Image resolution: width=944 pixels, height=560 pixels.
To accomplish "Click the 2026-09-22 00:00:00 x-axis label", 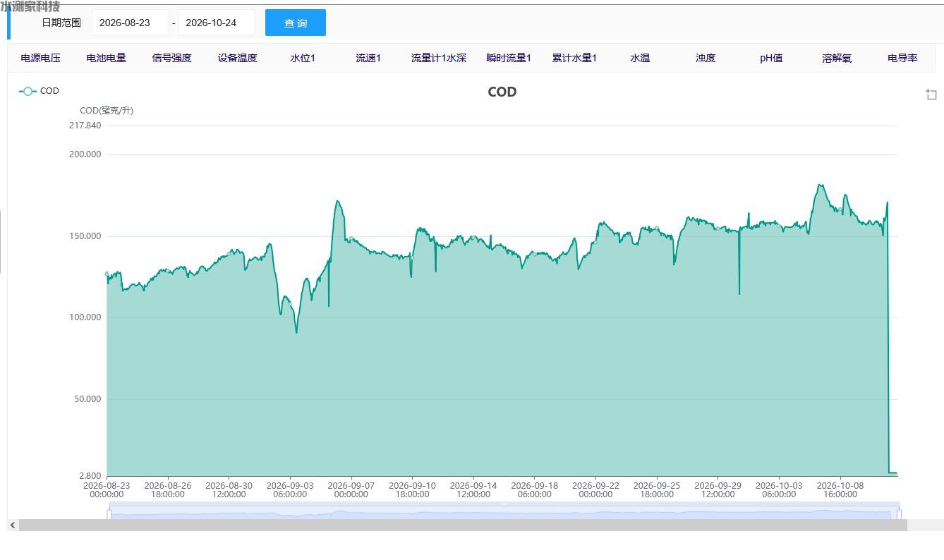I will coord(595,490).
